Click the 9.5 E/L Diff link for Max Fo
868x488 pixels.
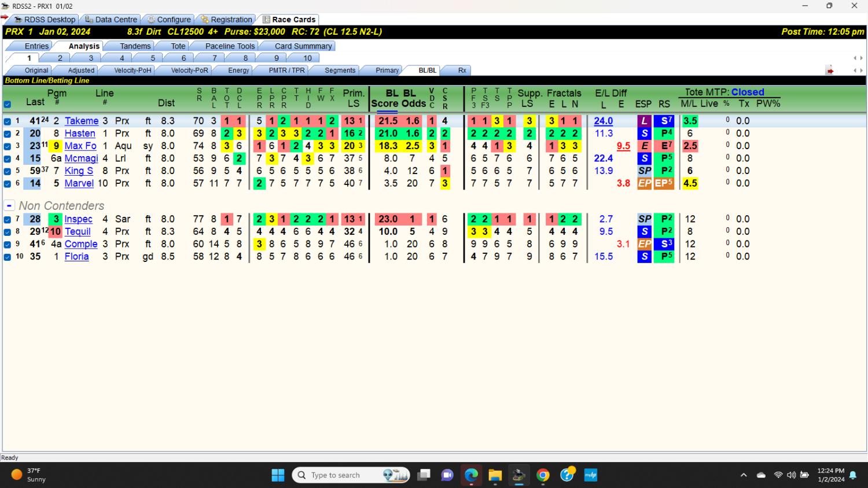(x=623, y=146)
